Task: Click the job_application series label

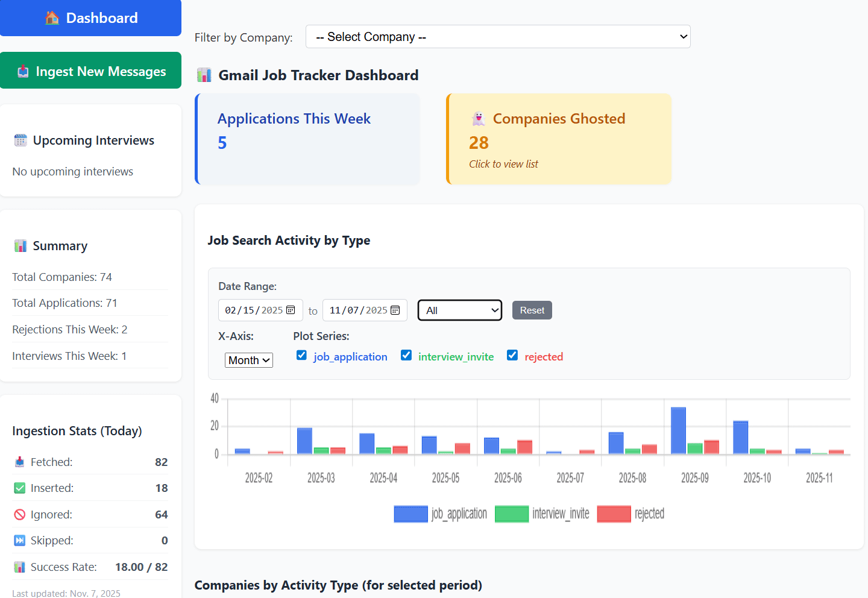Action: pos(350,357)
